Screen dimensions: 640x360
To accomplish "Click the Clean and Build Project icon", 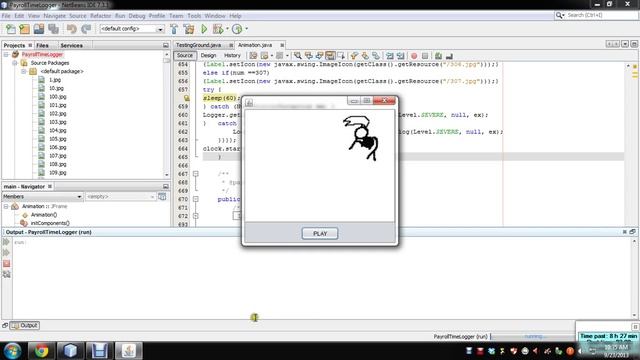I will (189, 29).
